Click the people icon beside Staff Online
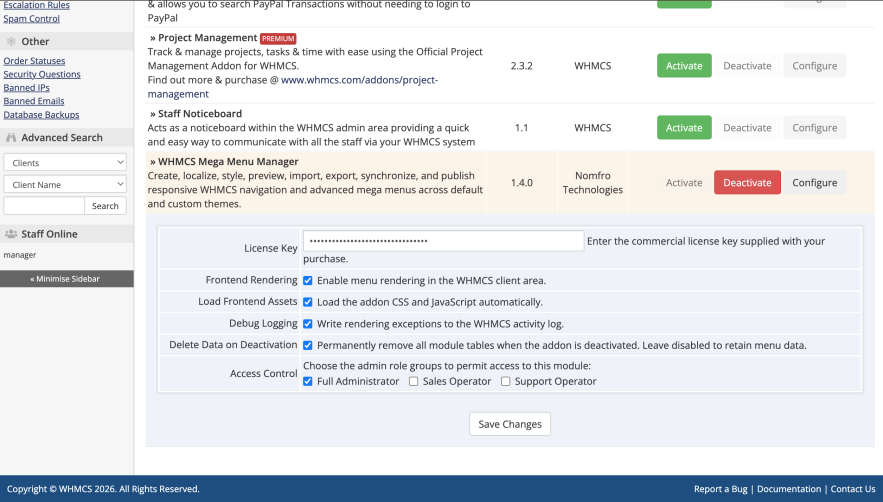The image size is (883, 502). pyautogui.click(x=11, y=234)
